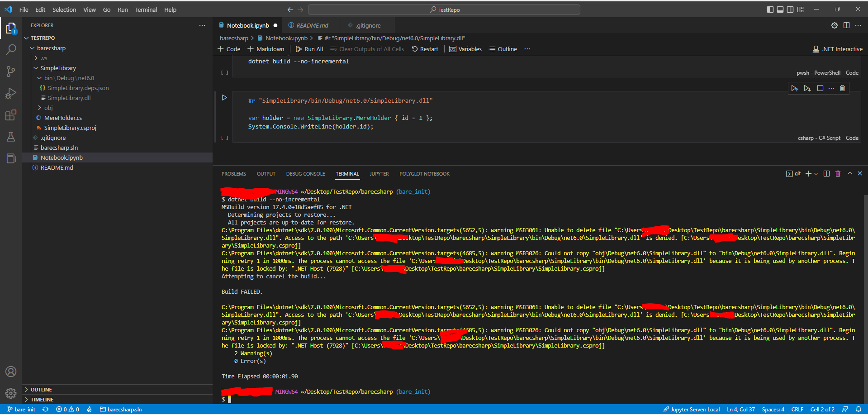Toggle the bottom panel visibility

coord(780,9)
